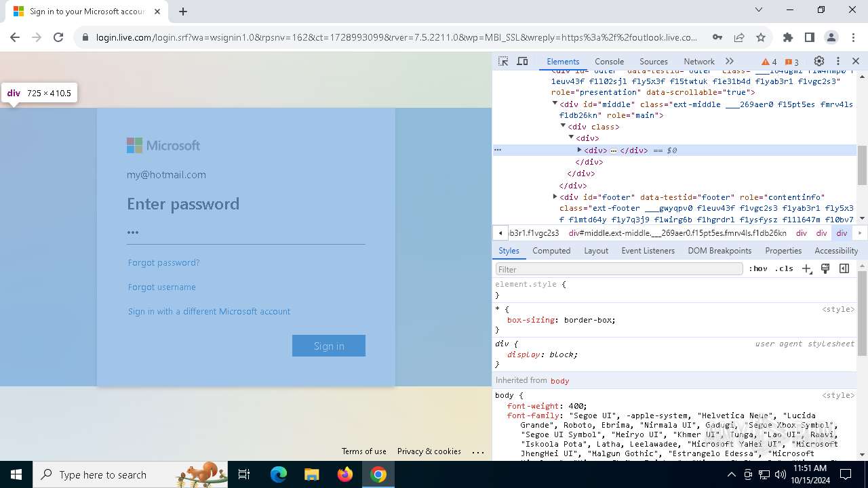Viewport: 868px width, 488px height.
Task: Collapse the "div class" tree node
Action: (x=563, y=126)
